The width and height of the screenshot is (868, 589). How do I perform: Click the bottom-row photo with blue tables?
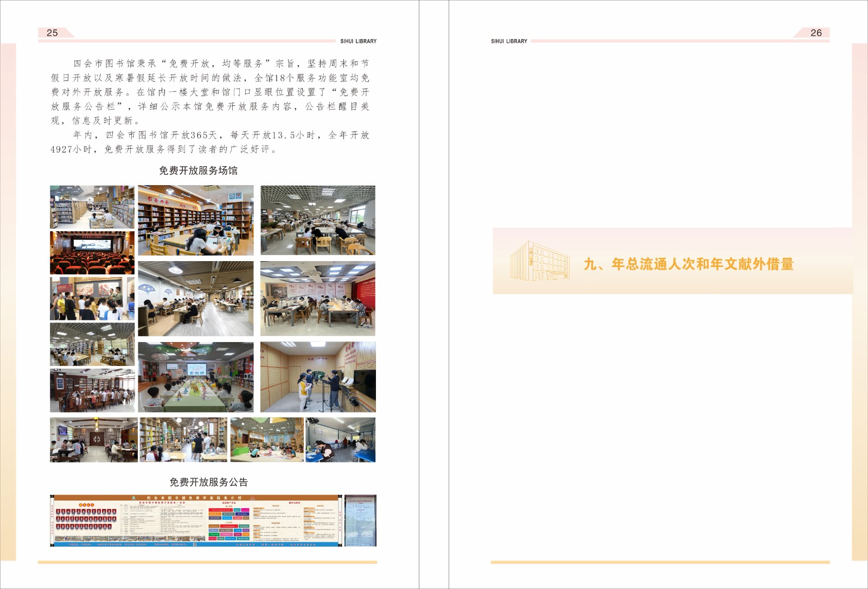point(340,440)
